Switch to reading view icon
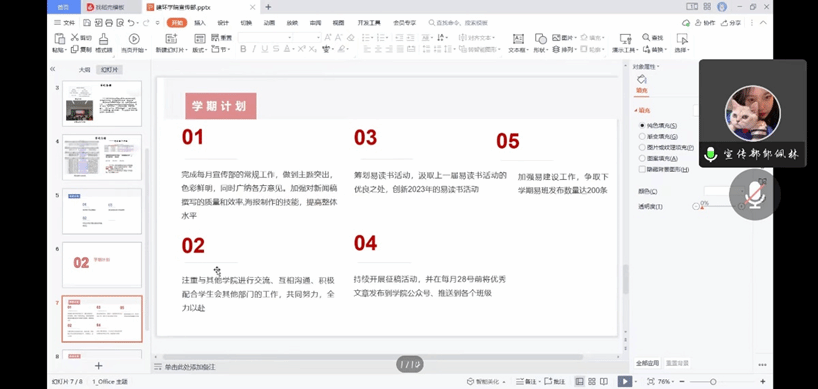The width and height of the screenshot is (818, 389). coord(604,382)
